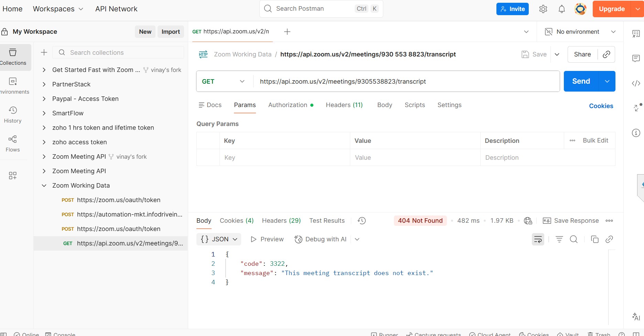The width and height of the screenshot is (644, 336).
Task: Open the user avatar menu
Action: [580, 9]
